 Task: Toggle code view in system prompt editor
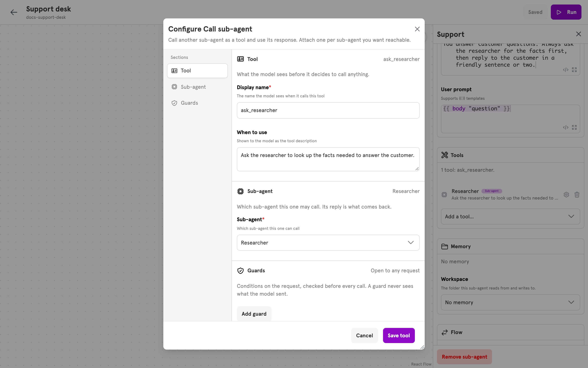(x=566, y=70)
